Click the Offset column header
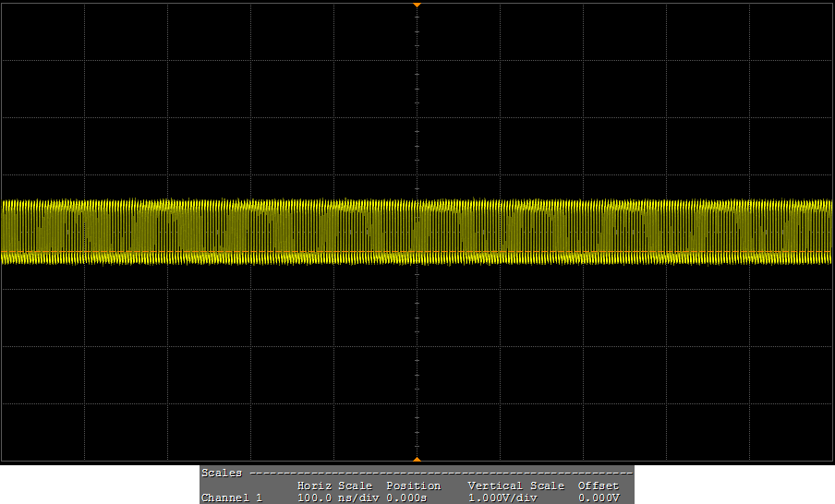Image resolution: width=835 pixels, height=504 pixels. click(x=598, y=486)
